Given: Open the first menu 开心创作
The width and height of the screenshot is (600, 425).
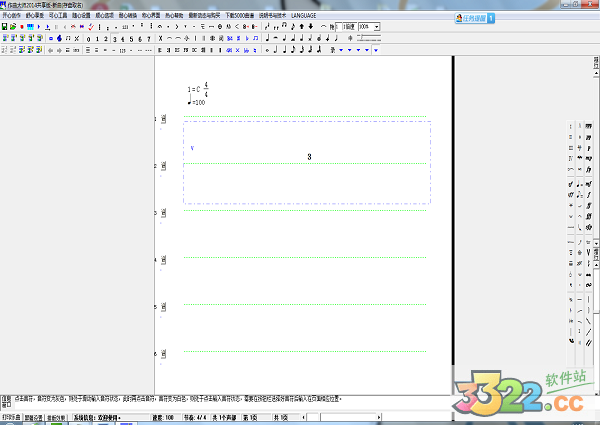Looking at the screenshot, I should (11, 16).
